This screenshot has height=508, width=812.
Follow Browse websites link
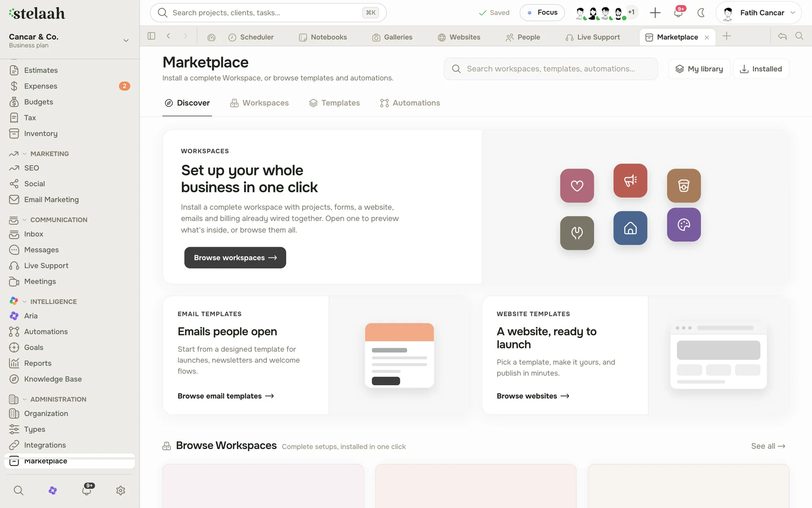point(533,396)
